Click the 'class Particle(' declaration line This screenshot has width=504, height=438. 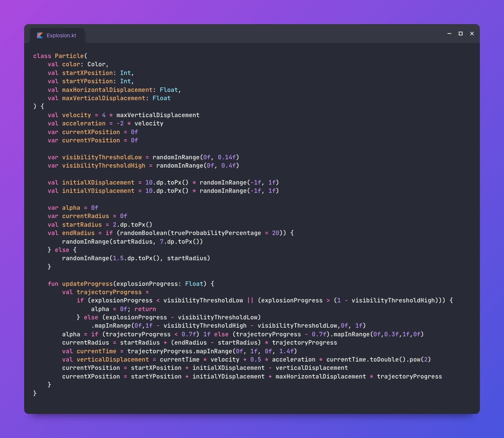(60, 56)
